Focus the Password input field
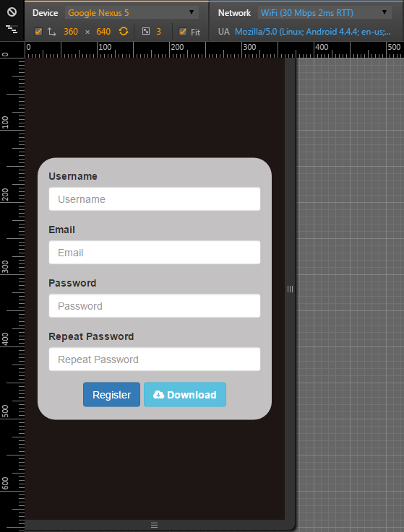This screenshot has height=532, width=404. [x=155, y=306]
